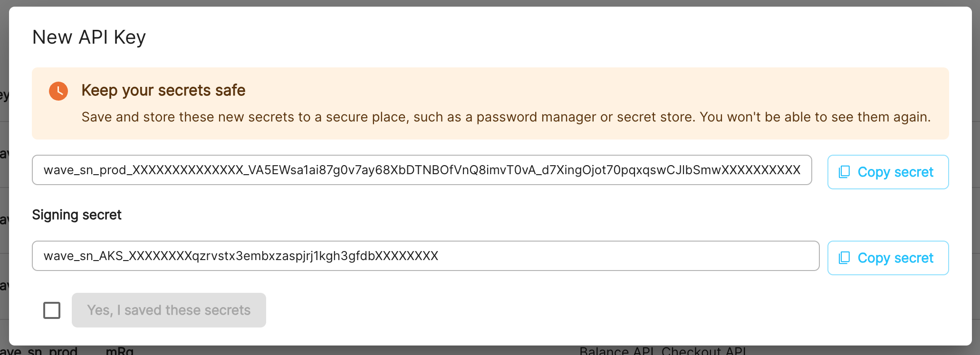Click "Copy secret" text for the signing secret
The width and height of the screenshot is (980, 355).
(x=895, y=258)
